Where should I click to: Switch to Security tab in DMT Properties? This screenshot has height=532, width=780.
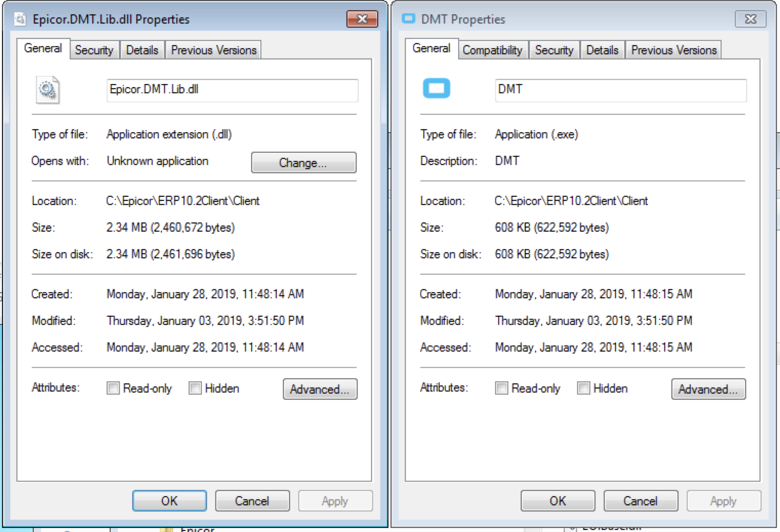(554, 50)
